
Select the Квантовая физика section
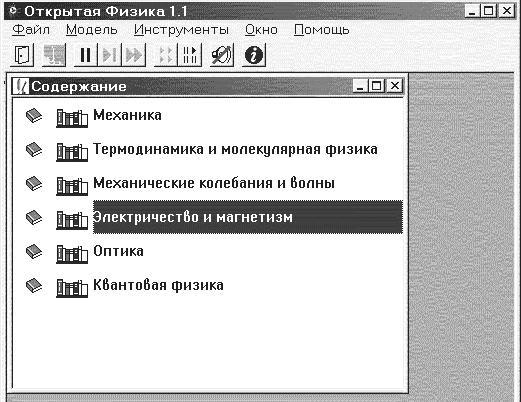click(x=158, y=285)
